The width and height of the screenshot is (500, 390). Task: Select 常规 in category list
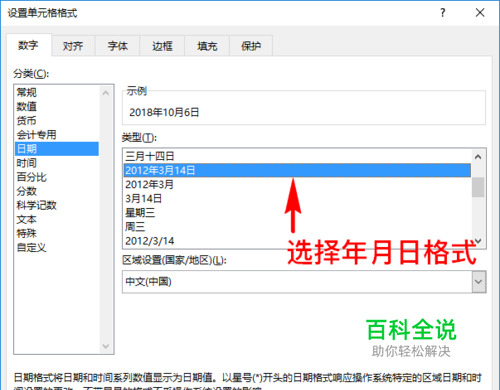click(57, 92)
